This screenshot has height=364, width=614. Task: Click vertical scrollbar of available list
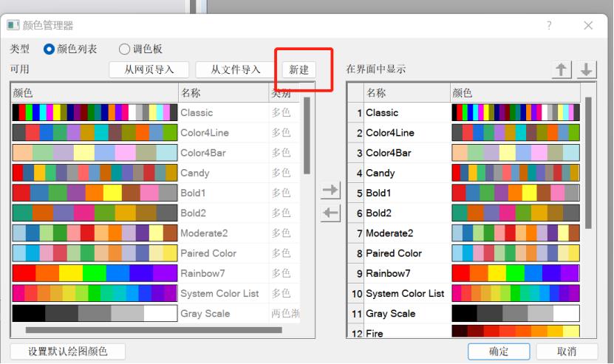point(307,135)
